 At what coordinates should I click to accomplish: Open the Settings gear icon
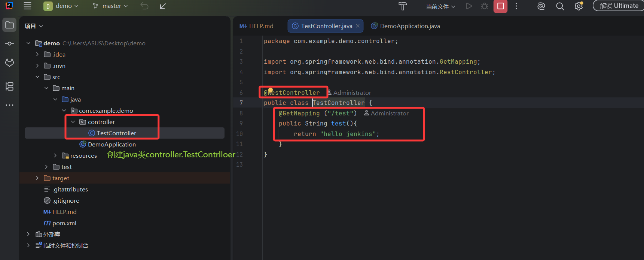tap(579, 6)
